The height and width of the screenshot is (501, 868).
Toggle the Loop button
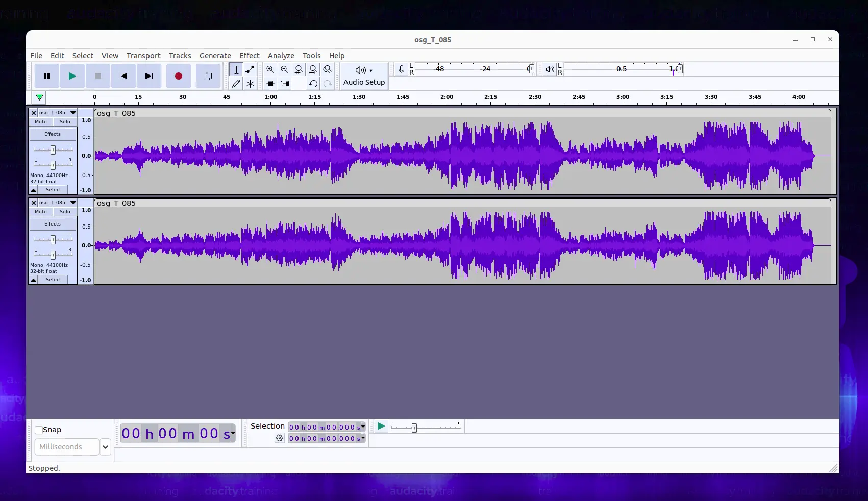click(x=208, y=76)
